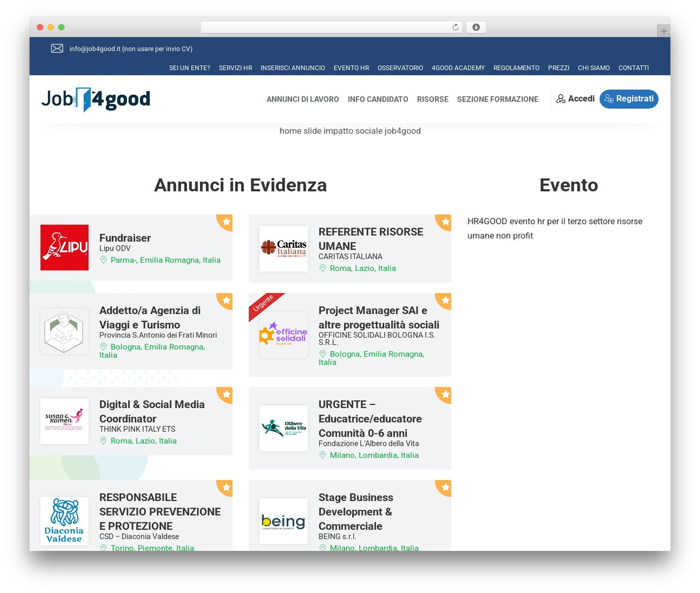Click star badge on Digital & Social Media Coordinator card
Screen dimensions: 700x593
tap(226, 394)
